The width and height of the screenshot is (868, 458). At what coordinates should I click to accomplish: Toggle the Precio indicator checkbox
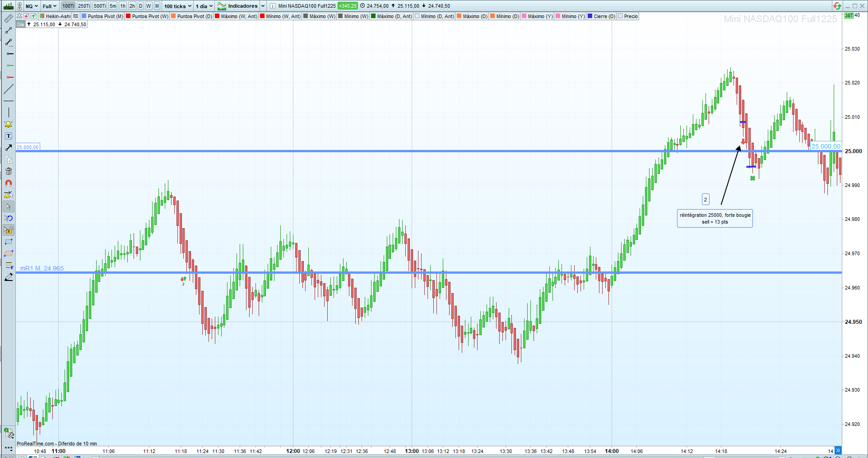620,16
